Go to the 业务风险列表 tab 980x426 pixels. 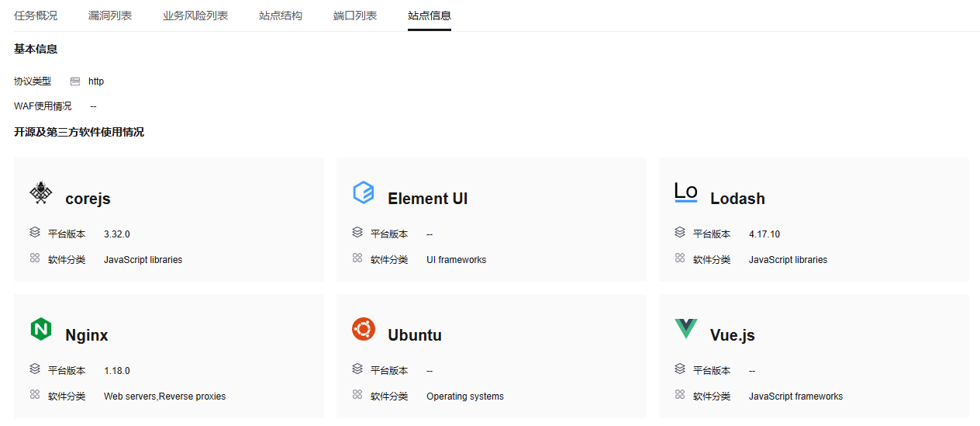click(x=195, y=16)
